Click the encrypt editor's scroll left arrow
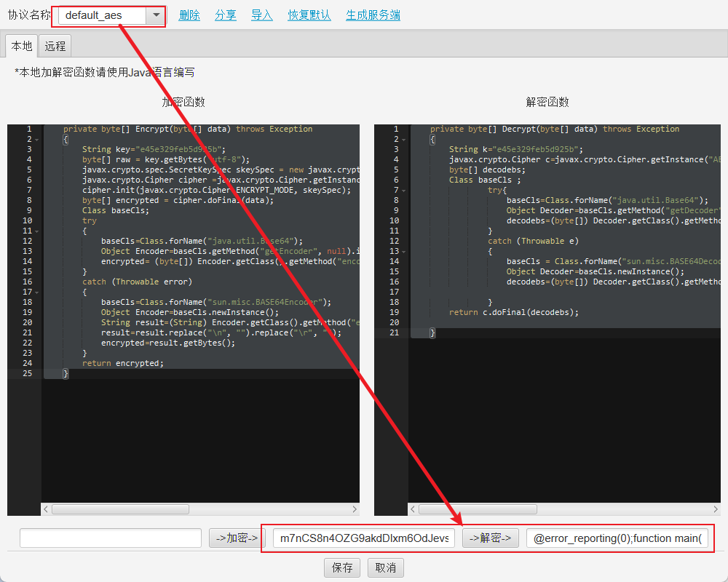The width and height of the screenshot is (728, 582). click(46, 509)
